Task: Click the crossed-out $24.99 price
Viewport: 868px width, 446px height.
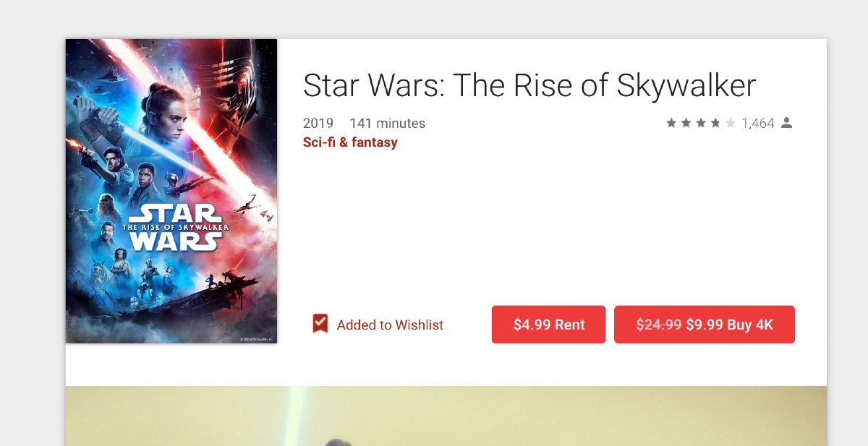Action: pyautogui.click(x=658, y=325)
